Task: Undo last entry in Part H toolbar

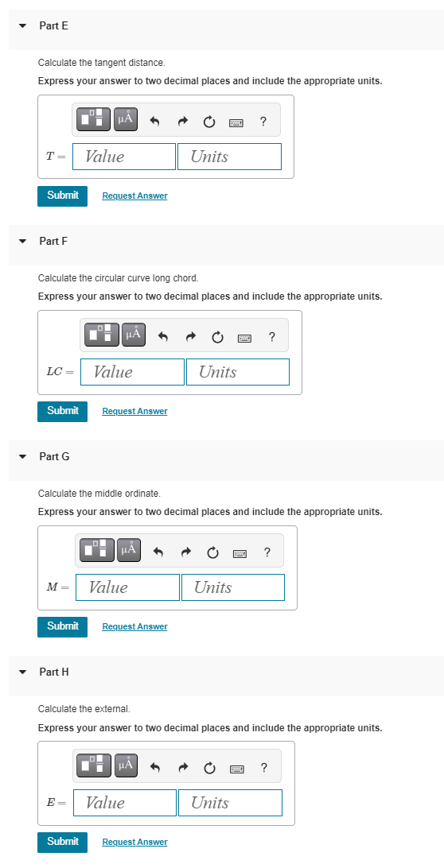Action: tap(155, 767)
